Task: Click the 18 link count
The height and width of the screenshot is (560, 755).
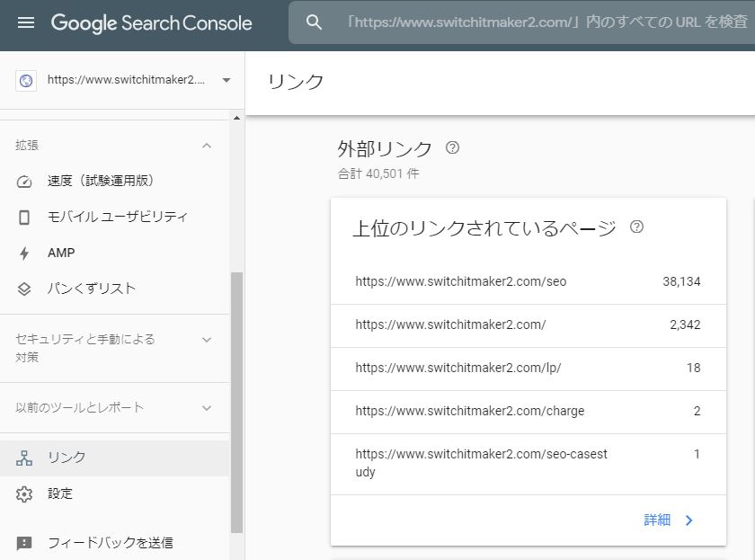Action: pyautogui.click(x=693, y=369)
